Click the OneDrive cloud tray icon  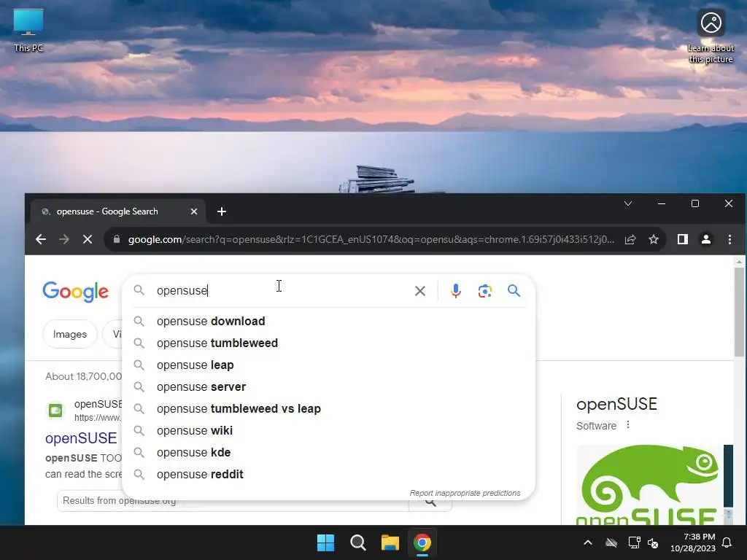point(611,542)
